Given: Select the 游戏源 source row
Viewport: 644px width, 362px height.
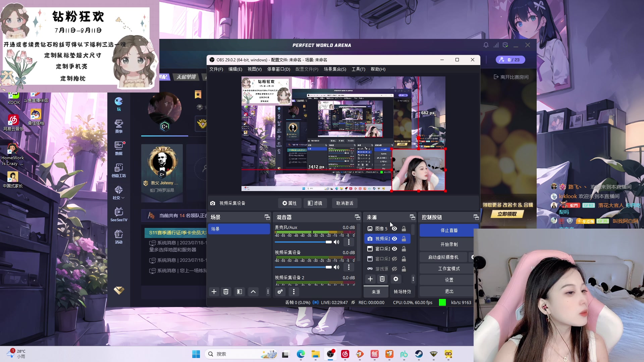Looking at the screenshot, I should click(387, 269).
